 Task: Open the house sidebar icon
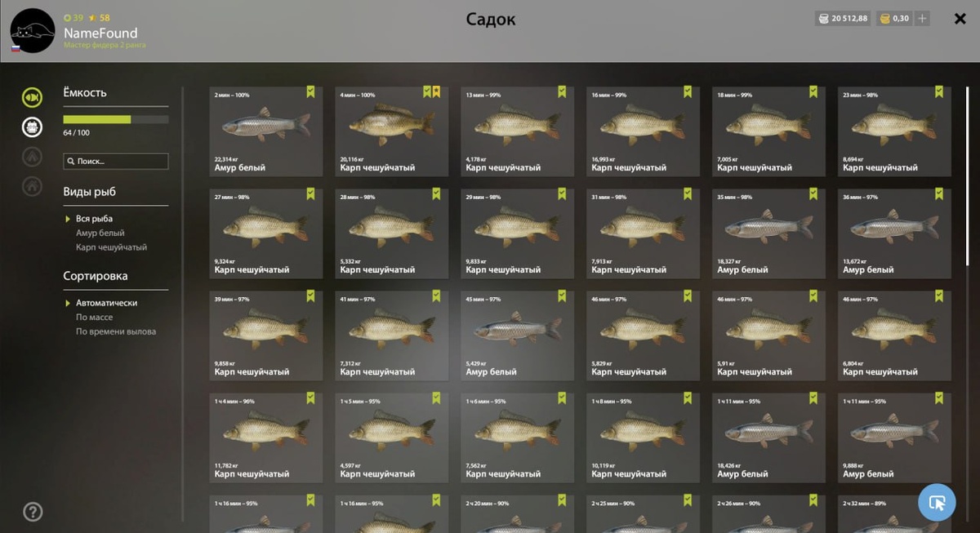tap(32, 186)
